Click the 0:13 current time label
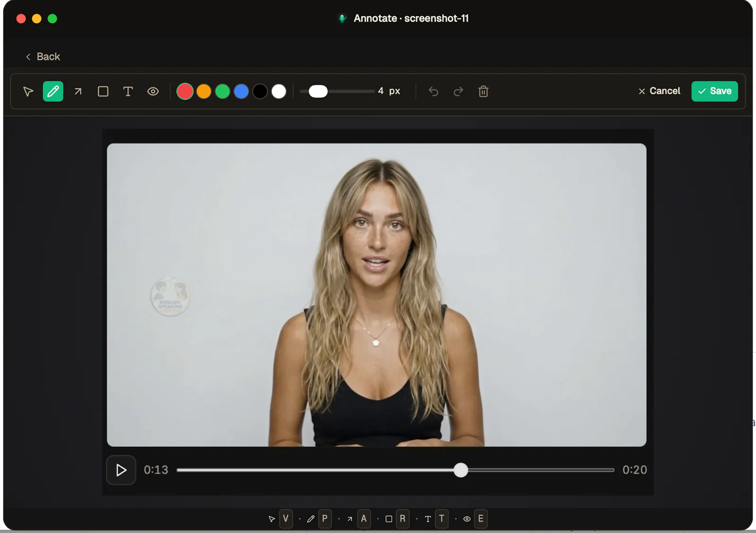This screenshot has height=533, width=756. tap(156, 470)
